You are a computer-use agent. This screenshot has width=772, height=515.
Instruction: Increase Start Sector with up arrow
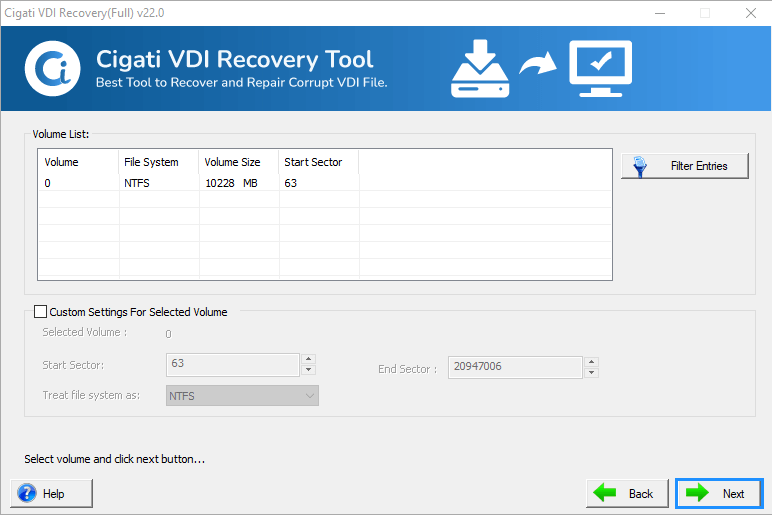308,359
